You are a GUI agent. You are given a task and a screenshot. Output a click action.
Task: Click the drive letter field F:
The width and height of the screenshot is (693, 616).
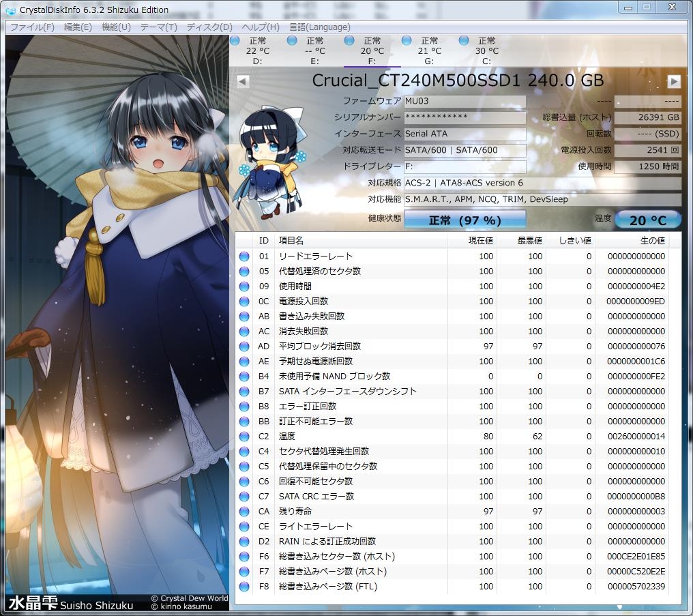[x=465, y=166]
